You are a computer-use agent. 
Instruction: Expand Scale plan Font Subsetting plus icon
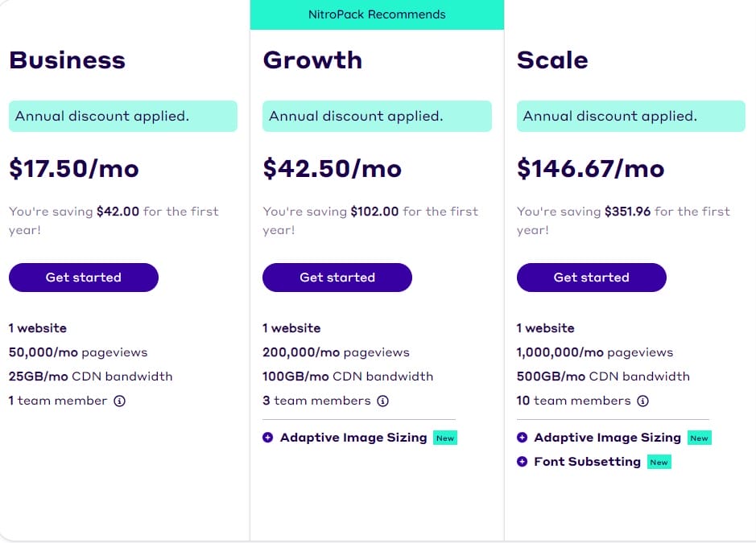(x=522, y=462)
